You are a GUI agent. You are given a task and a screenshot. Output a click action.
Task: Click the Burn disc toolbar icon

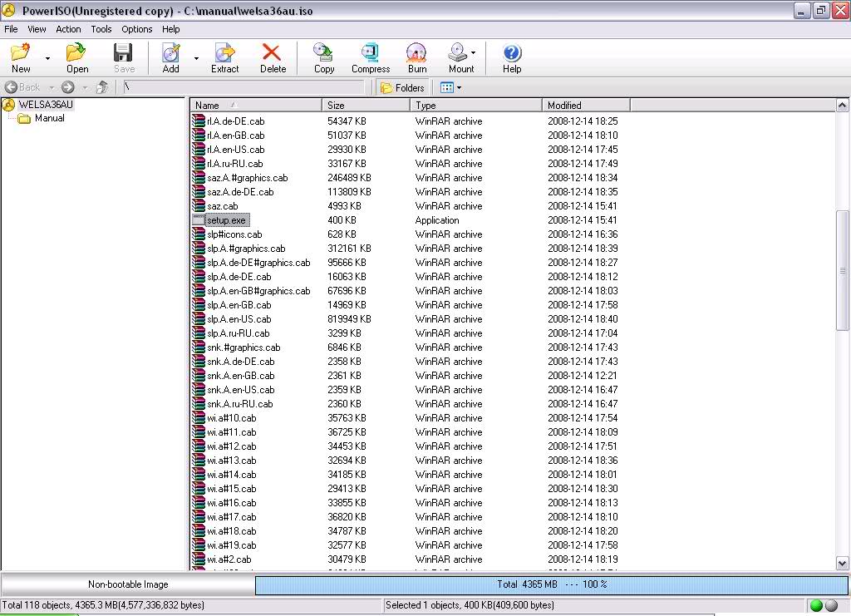click(417, 52)
